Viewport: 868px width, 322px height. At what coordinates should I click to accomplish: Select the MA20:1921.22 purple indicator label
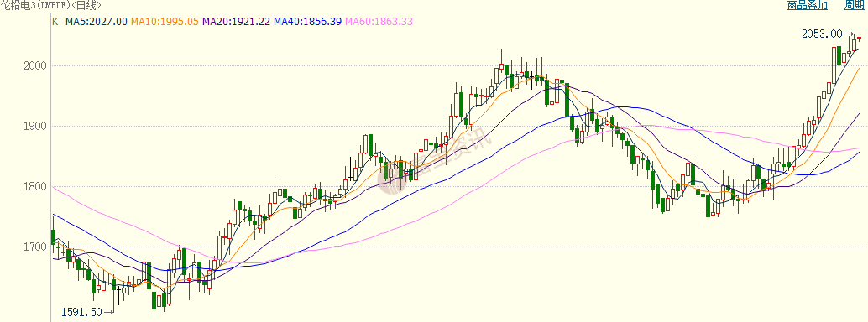237,22
